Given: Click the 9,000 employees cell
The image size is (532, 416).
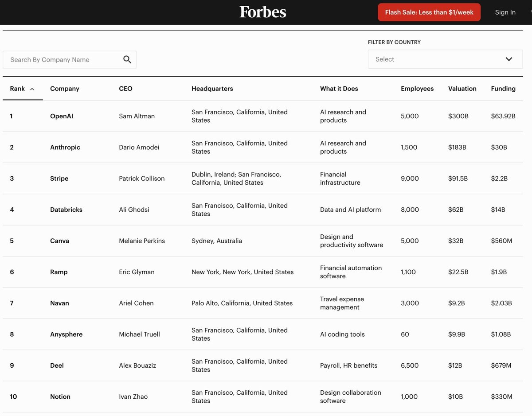Looking at the screenshot, I should [x=410, y=179].
